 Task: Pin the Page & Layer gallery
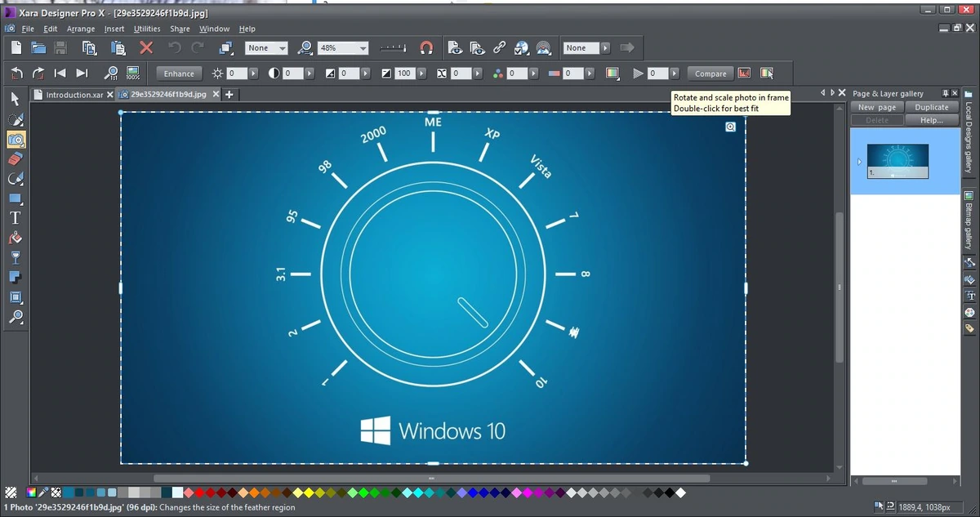click(x=946, y=94)
